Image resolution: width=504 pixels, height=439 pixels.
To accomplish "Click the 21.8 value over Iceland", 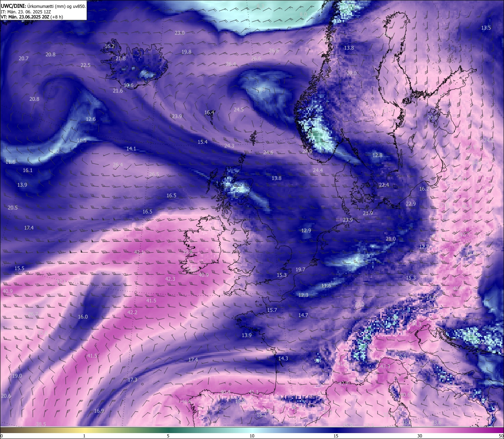I will pos(120,58).
